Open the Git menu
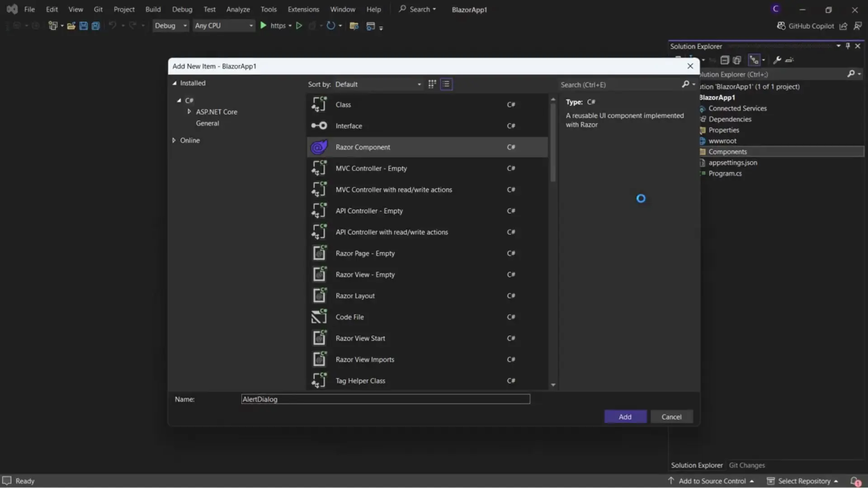 (x=98, y=9)
